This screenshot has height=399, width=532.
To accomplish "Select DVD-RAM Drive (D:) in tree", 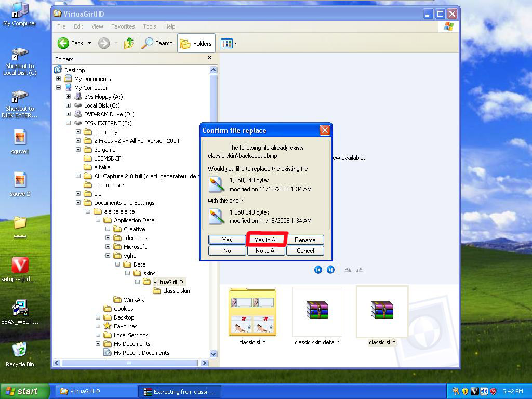I will [x=109, y=114].
